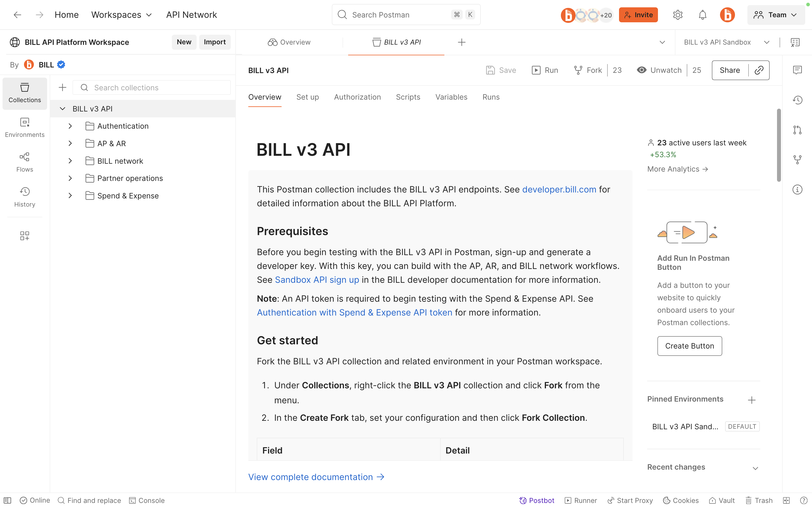Click the Create Button button
The height and width of the screenshot is (508, 812).
[x=690, y=346]
